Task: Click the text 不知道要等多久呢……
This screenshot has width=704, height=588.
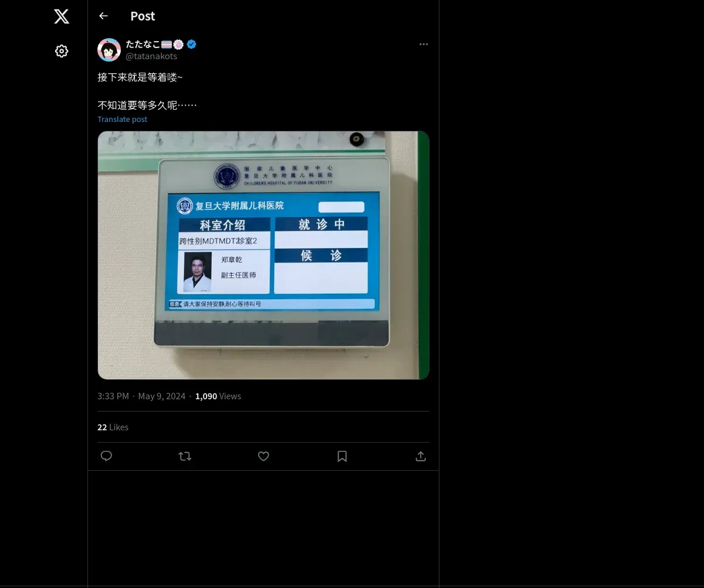Action: [x=147, y=106]
